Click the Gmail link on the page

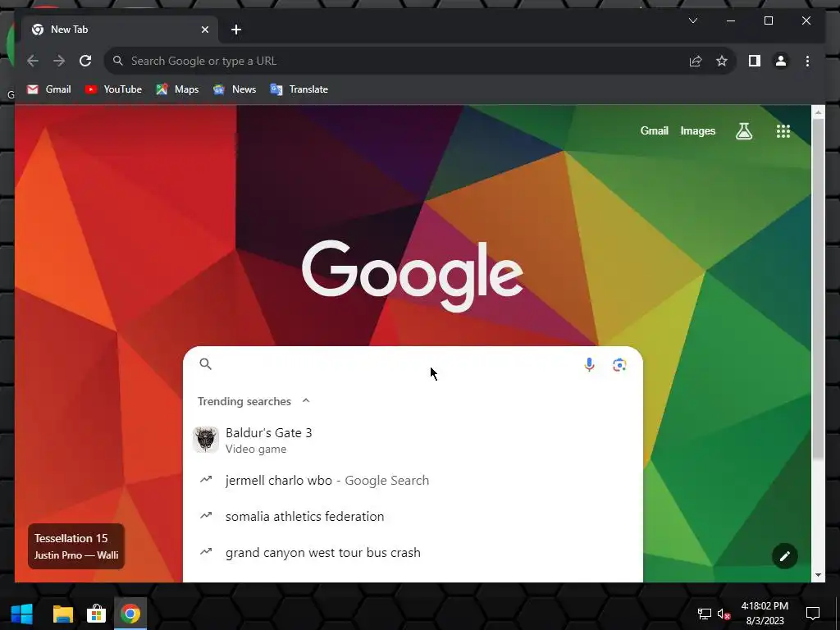tap(654, 130)
